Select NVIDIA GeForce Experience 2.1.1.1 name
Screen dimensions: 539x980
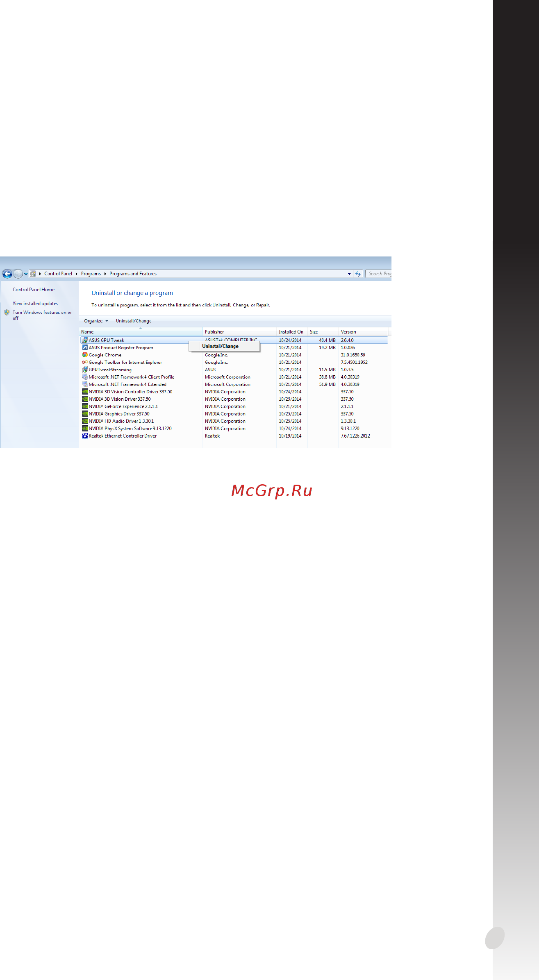click(x=123, y=406)
